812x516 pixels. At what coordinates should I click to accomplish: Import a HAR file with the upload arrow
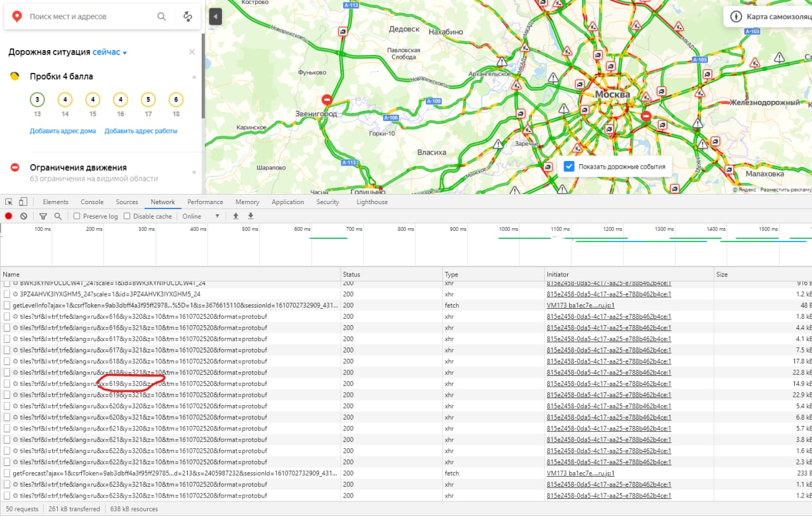point(236,216)
